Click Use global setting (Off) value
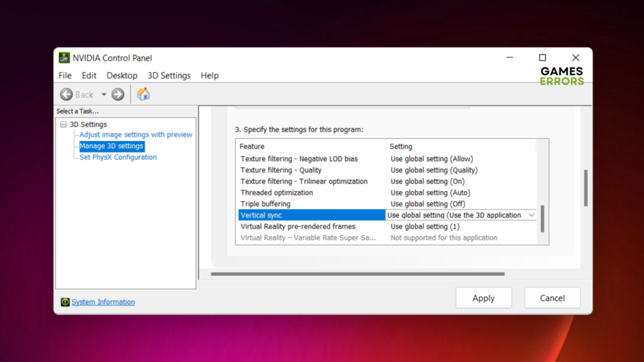644x362 pixels. coord(428,204)
